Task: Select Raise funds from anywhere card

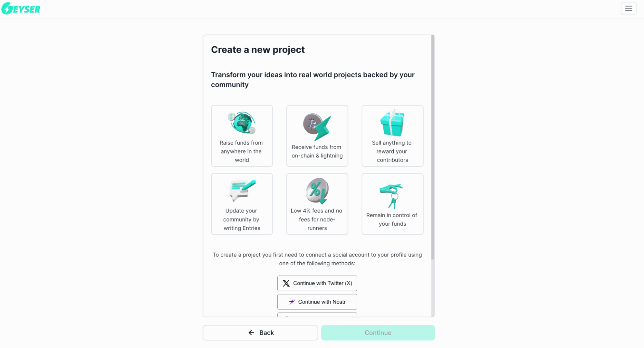Action: pyautogui.click(x=242, y=136)
